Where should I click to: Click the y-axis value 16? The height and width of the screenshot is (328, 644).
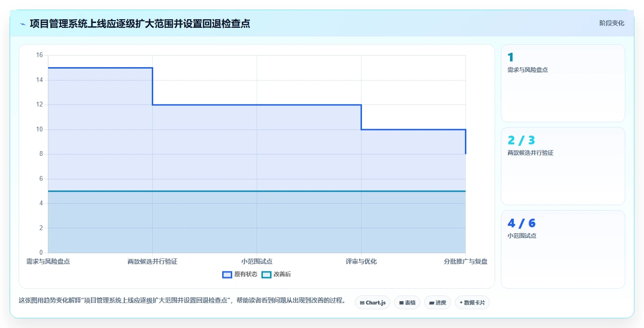[x=39, y=55]
